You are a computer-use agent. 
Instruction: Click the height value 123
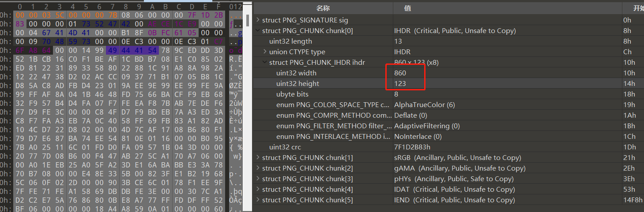400,83
